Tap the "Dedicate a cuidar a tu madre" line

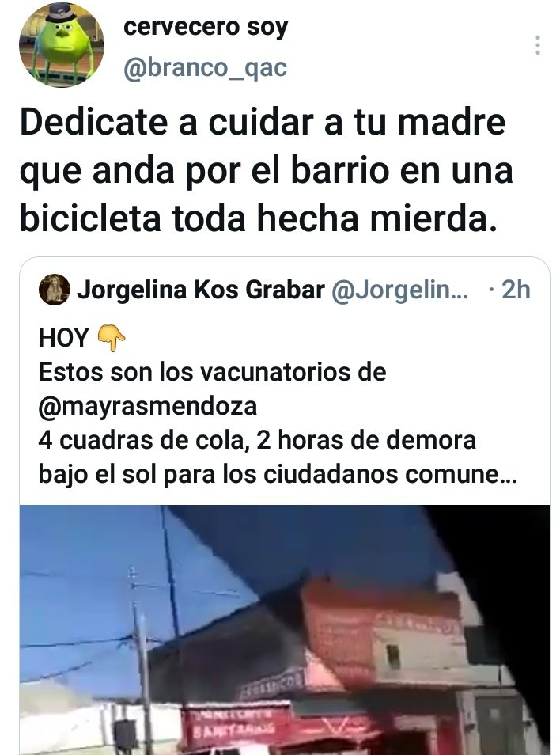click(263, 122)
